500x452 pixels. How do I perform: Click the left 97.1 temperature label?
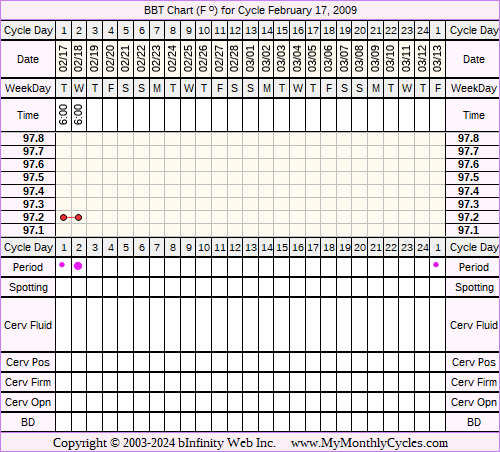(x=33, y=230)
